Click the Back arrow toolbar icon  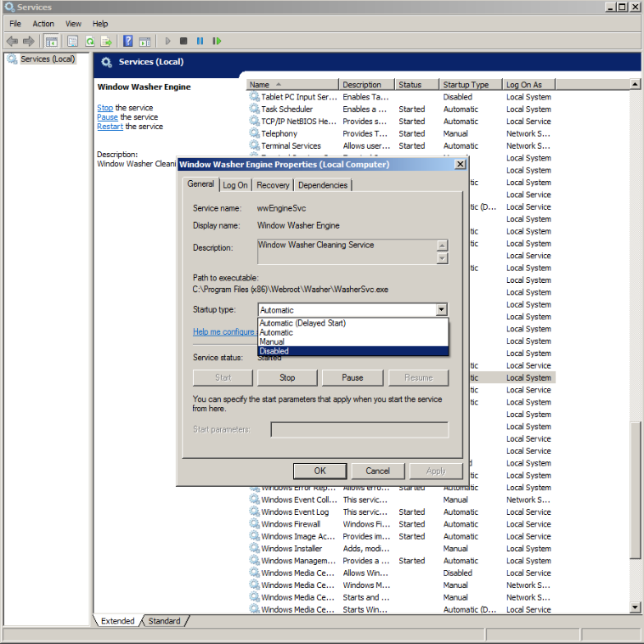(13, 41)
